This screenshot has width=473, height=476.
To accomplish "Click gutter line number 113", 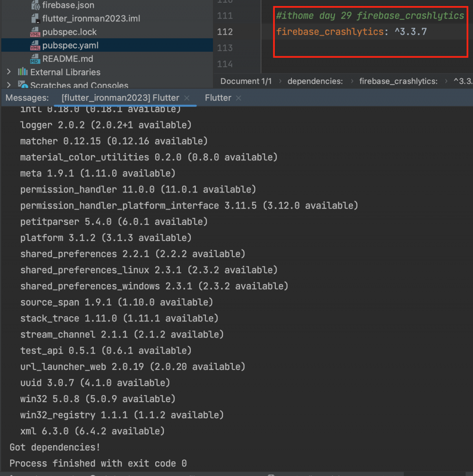I will click(225, 48).
